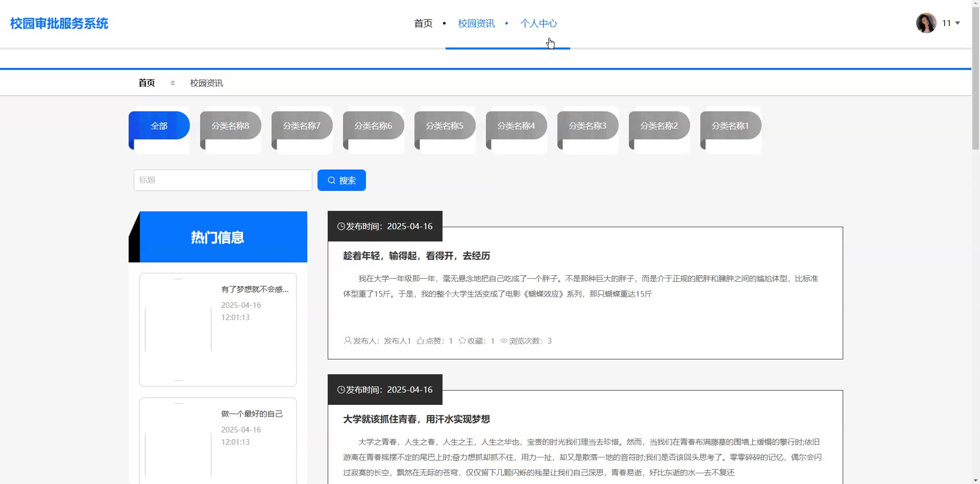This screenshot has width=980, height=484.
Task: Open article 趁着年轻，输得起，看得开，去经历
Action: 416,256
